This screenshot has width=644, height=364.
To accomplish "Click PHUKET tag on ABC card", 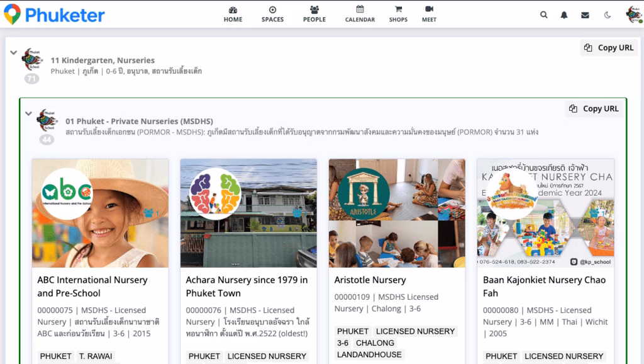I will click(55, 356).
